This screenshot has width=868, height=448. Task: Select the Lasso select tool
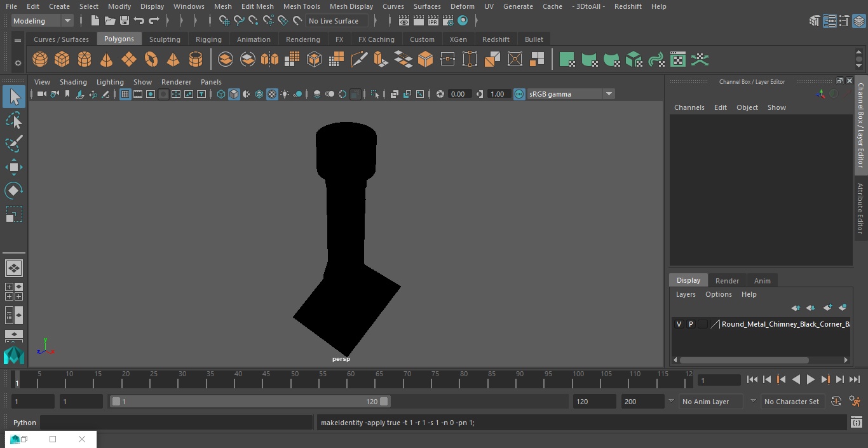13,121
